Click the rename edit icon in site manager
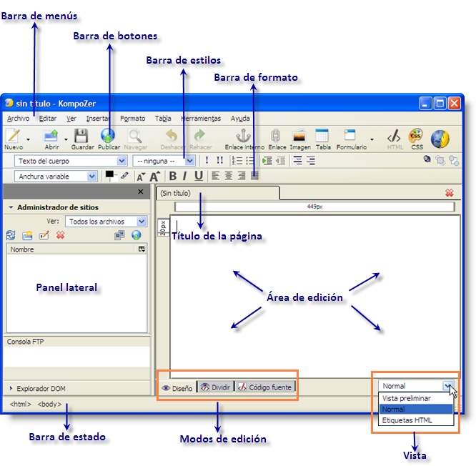 [x=44, y=235]
